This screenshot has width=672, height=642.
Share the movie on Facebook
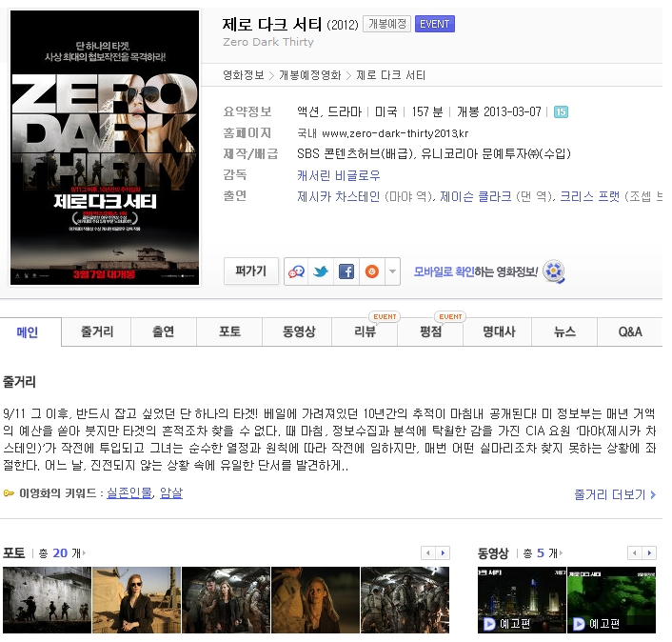point(346,271)
